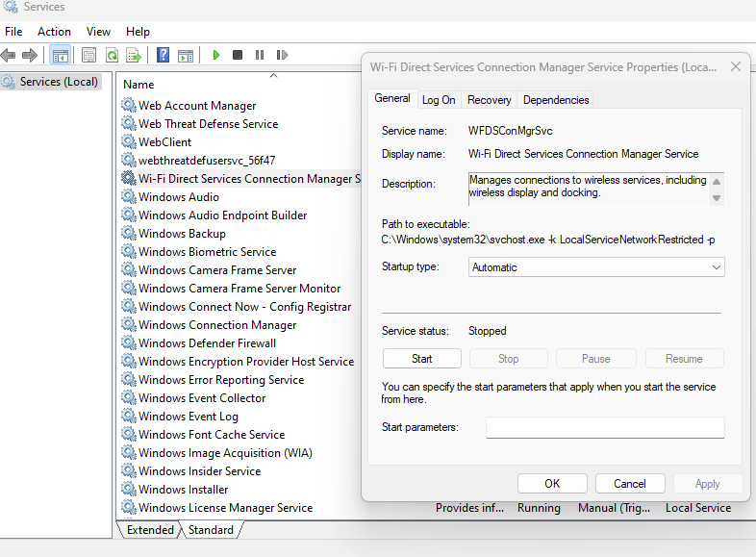Toggle Show/Hide Action Pane icon
The image size is (756, 557).
point(185,55)
